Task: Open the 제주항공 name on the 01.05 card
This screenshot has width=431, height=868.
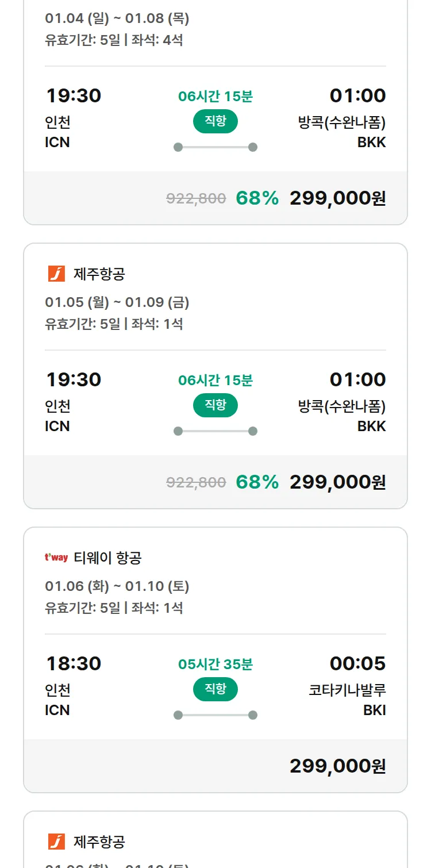Action: (x=99, y=274)
